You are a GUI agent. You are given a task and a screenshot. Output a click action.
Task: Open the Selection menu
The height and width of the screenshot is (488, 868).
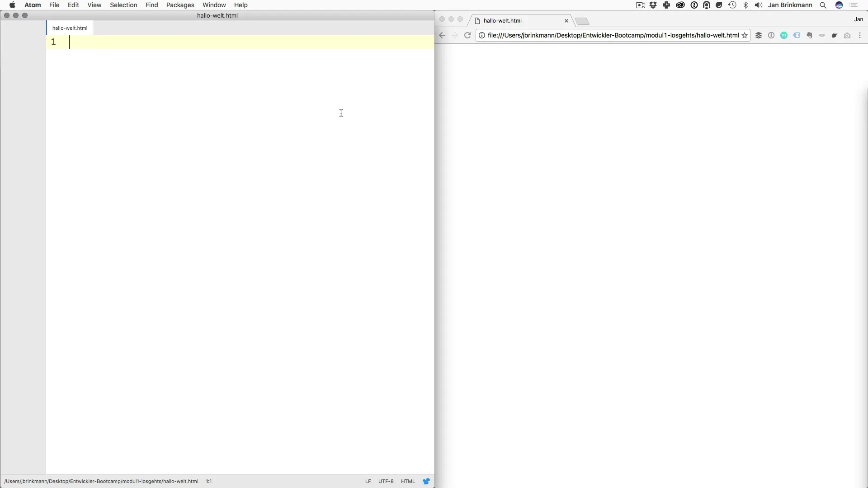point(123,5)
